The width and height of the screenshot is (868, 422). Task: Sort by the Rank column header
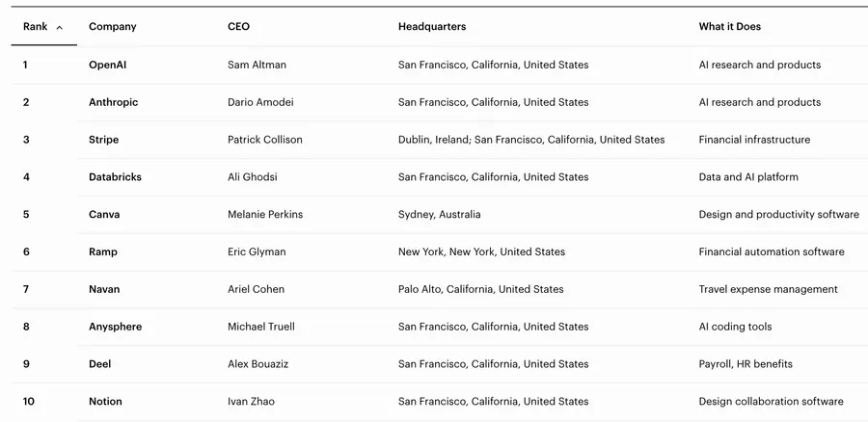pos(36,27)
